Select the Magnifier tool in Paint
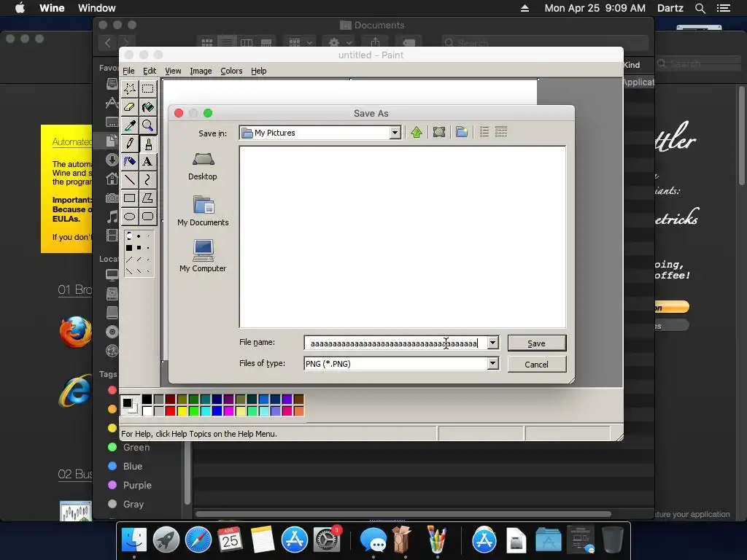Screen dimensions: 747x560 tap(147, 125)
